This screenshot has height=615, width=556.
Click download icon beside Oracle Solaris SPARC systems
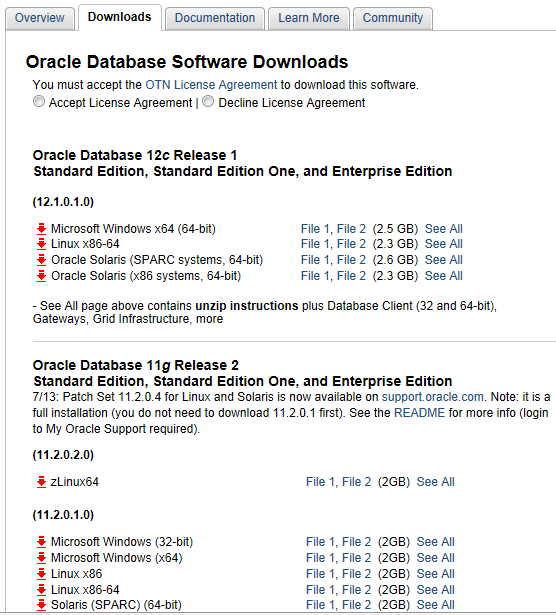tap(41, 260)
